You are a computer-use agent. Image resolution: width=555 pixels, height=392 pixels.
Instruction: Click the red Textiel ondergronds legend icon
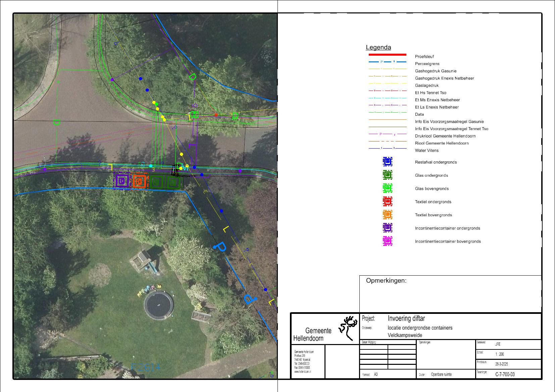coord(387,202)
